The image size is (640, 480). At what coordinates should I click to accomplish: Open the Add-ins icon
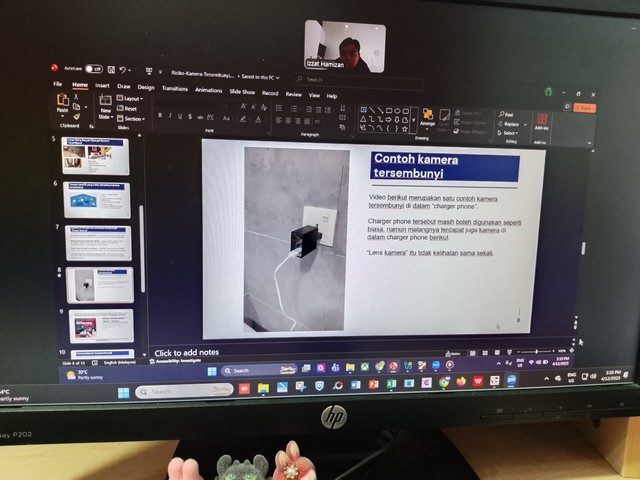[541, 120]
